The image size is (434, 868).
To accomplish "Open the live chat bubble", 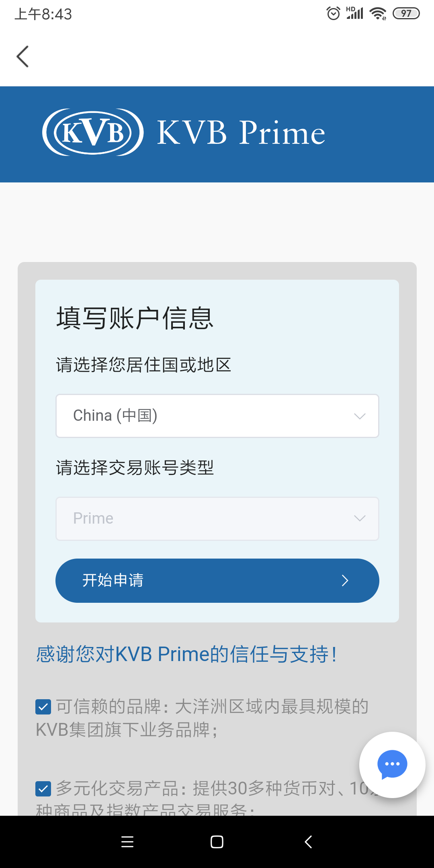I will point(392,764).
